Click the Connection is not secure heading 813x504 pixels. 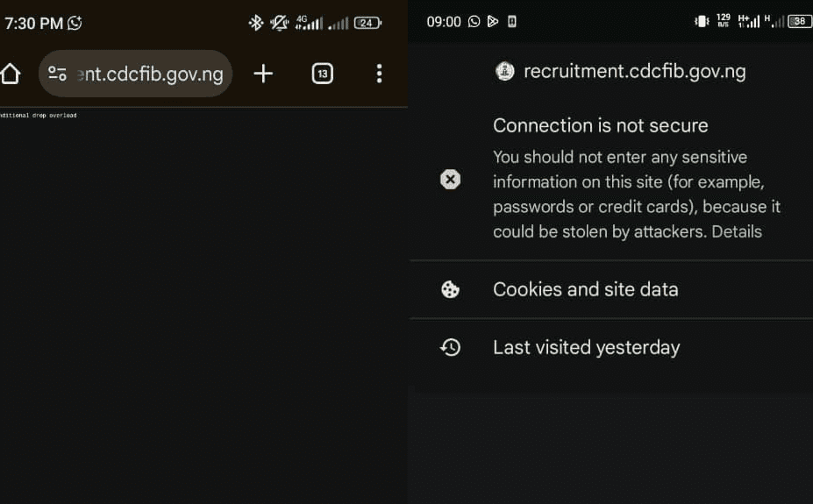click(x=600, y=125)
